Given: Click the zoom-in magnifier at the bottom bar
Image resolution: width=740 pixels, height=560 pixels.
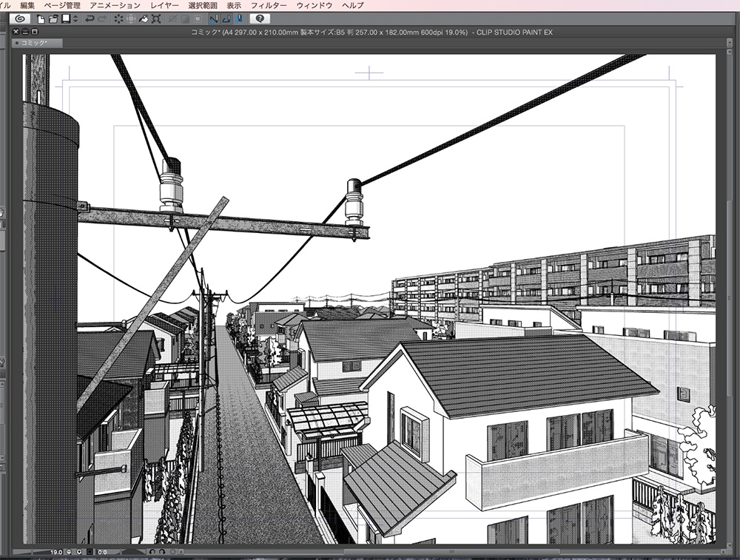Looking at the screenshot, I should pos(79,552).
